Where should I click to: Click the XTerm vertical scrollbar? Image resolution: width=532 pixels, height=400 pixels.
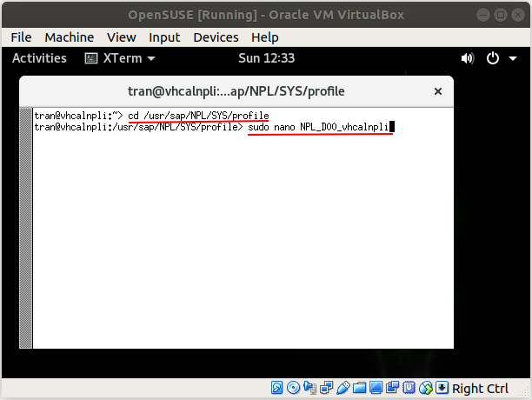26,228
